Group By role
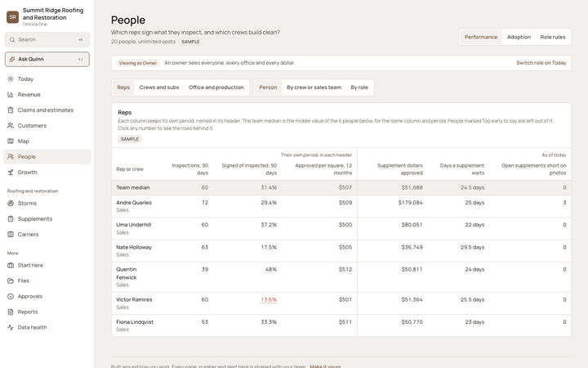This screenshot has width=588, height=368. (359, 88)
